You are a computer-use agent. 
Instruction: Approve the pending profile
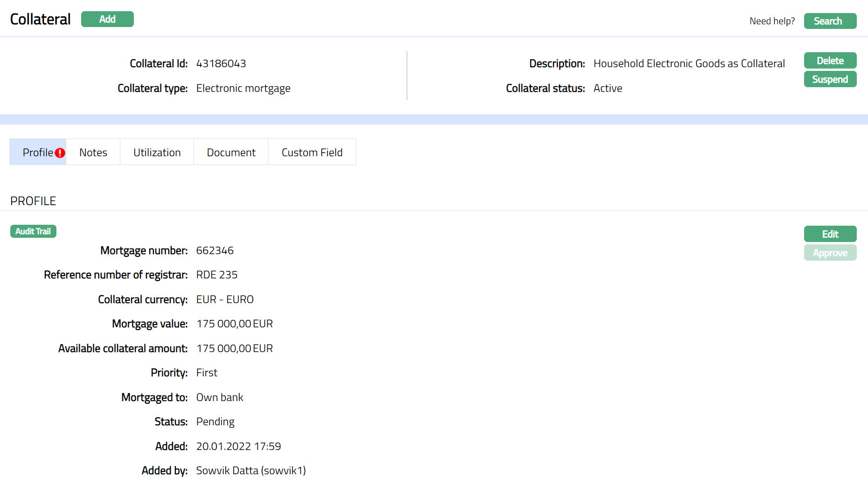830,253
